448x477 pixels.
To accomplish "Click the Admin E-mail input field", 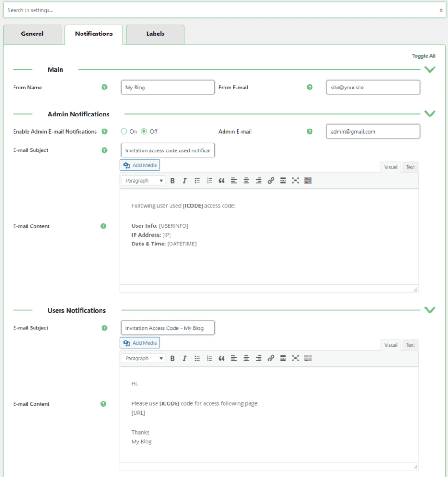I will 373,131.
